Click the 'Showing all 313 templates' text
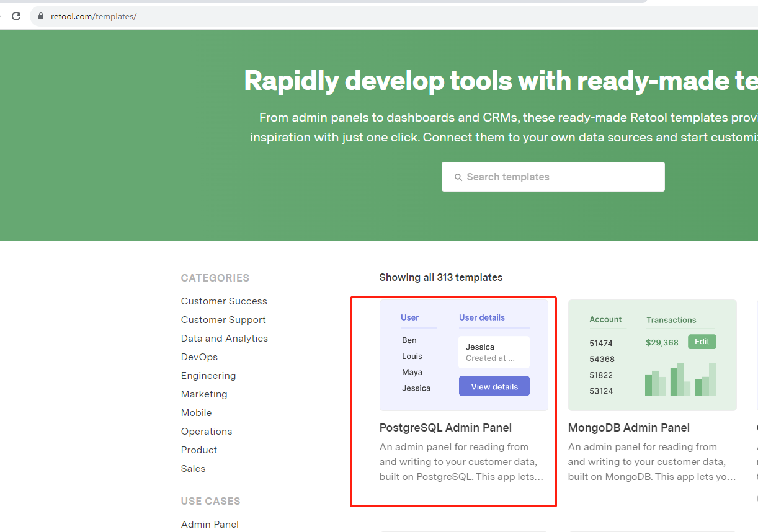 coord(441,278)
